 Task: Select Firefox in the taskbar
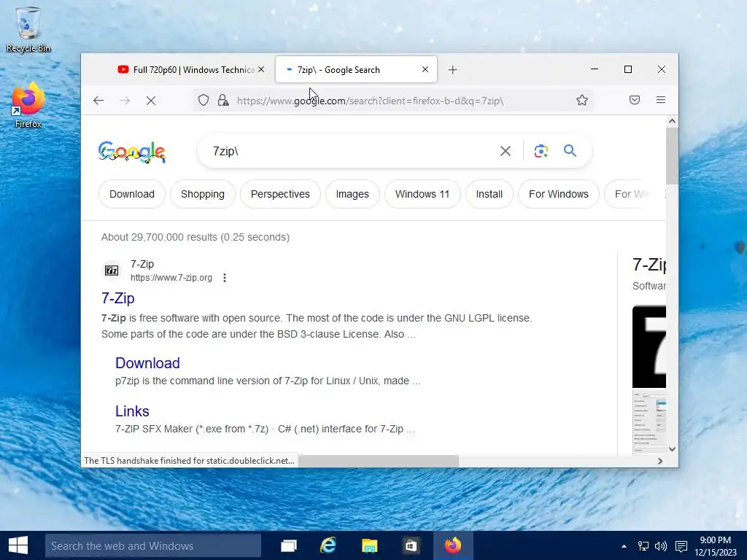coord(453,545)
